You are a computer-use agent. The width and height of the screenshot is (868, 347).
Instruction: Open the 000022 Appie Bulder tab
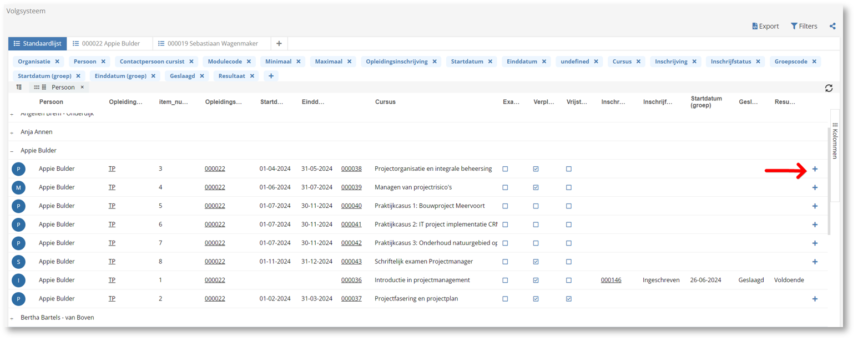coord(110,43)
